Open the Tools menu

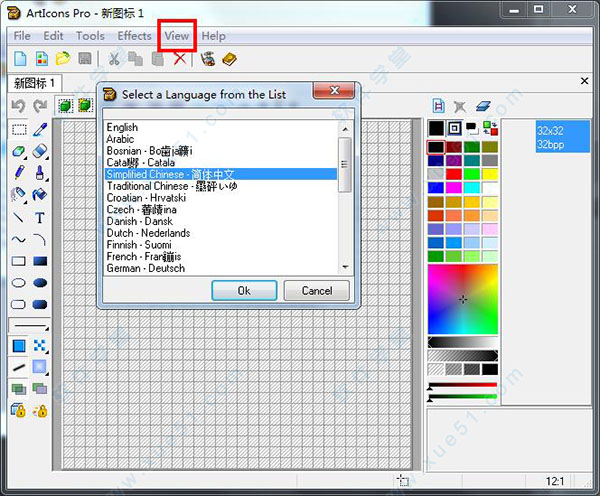tap(90, 36)
